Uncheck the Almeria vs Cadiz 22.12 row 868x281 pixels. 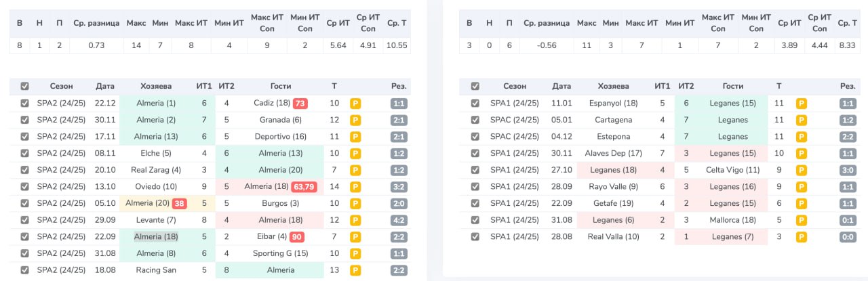pyautogui.click(x=25, y=104)
